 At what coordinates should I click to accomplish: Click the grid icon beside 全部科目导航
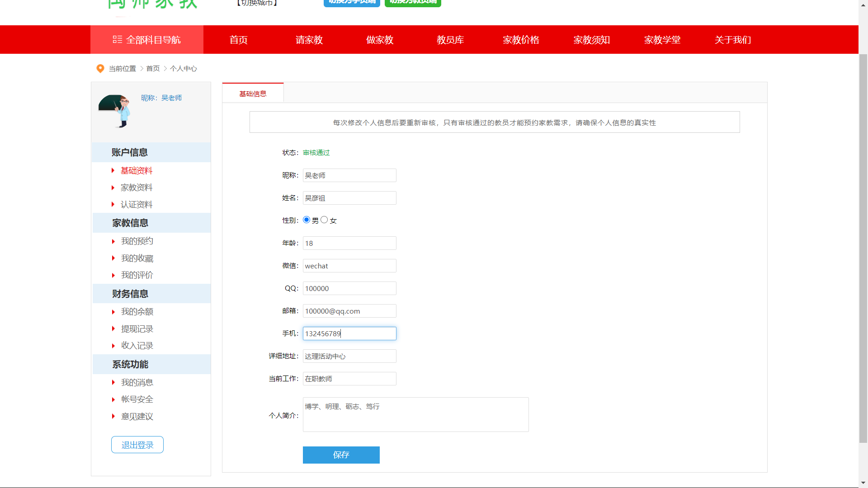coord(117,40)
